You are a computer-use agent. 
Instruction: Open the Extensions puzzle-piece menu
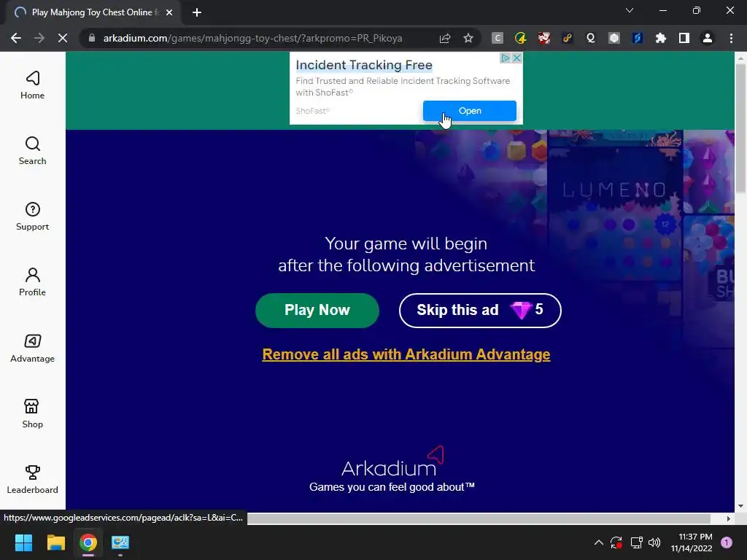(x=661, y=38)
